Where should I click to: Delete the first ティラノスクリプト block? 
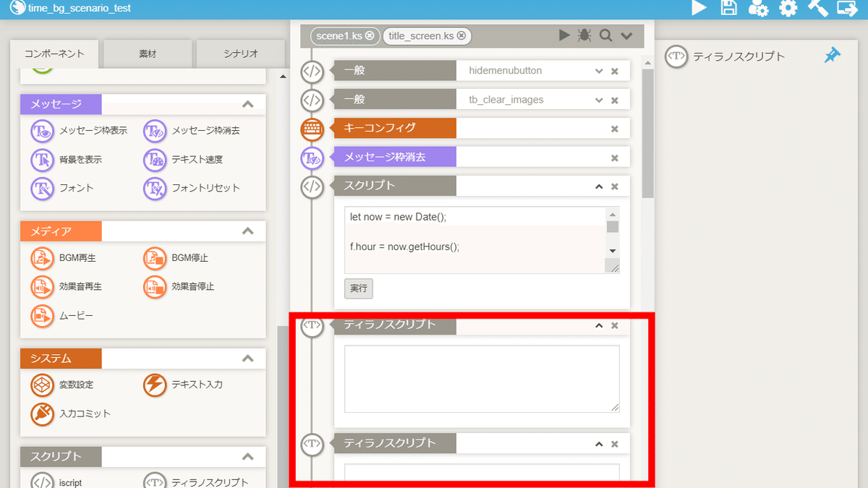pyautogui.click(x=615, y=325)
